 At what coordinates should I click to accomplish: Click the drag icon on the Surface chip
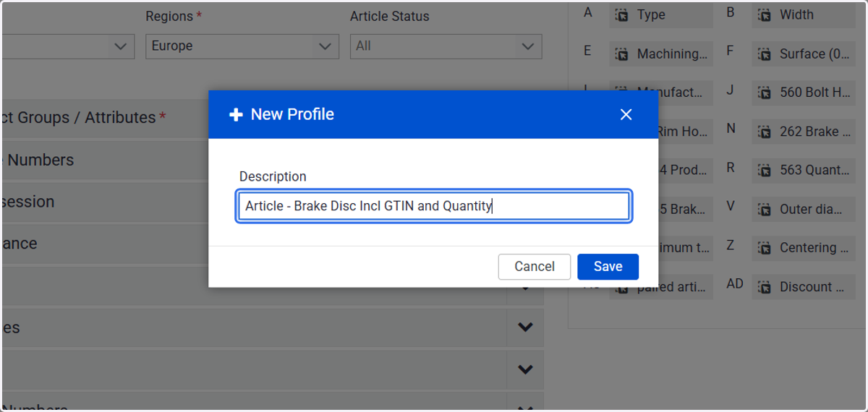(764, 54)
